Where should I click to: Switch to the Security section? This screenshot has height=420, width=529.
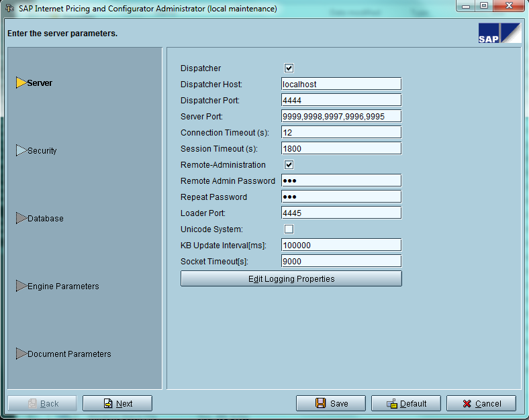42,151
